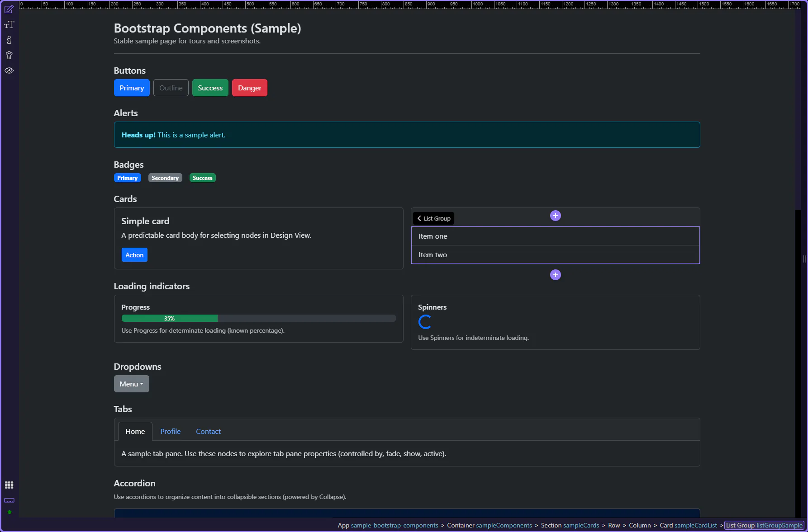808x532 pixels.
Task: Toggle the eye preview icon in sidebar
Action: point(9,71)
